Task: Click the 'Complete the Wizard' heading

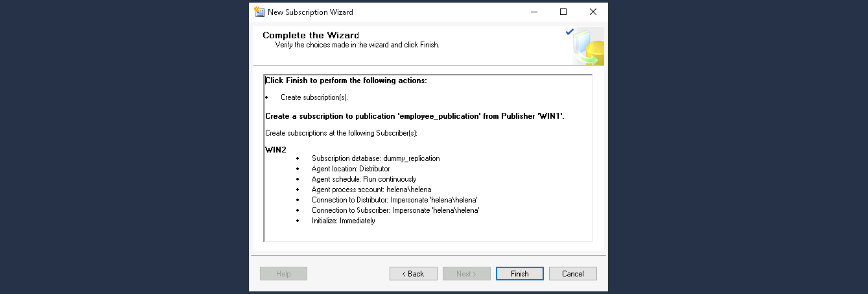Action: (311, 35)
